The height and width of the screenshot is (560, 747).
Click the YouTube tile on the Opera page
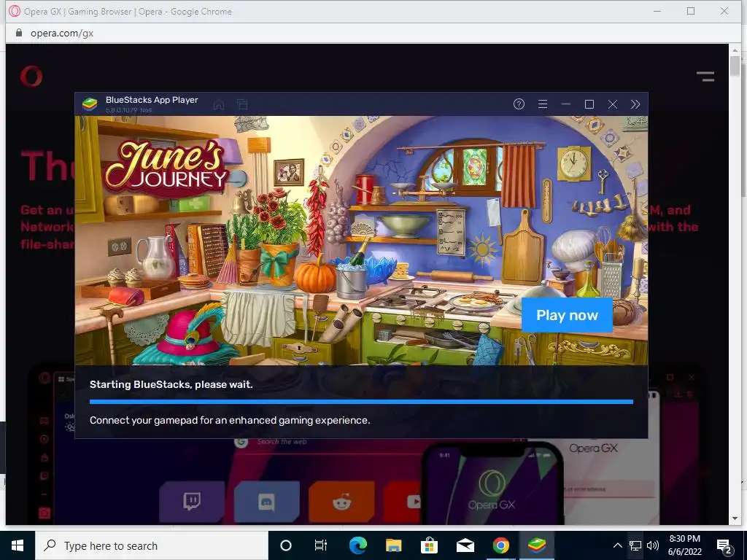[403, 501]
